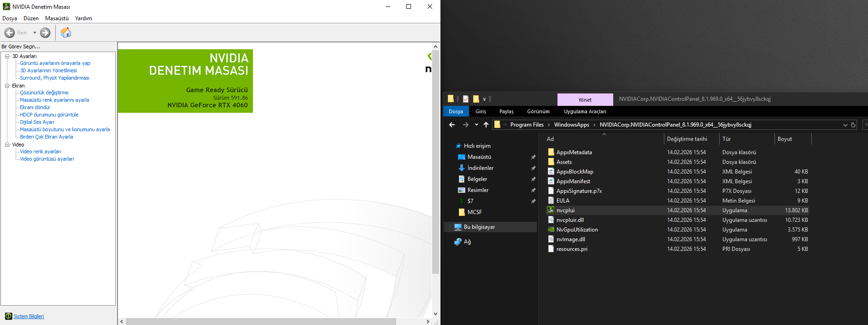Viewport: 868px width, 325px height.
Task: Open the Home icon in NVIDIA toolbar
Action: (x=66, y=32)
